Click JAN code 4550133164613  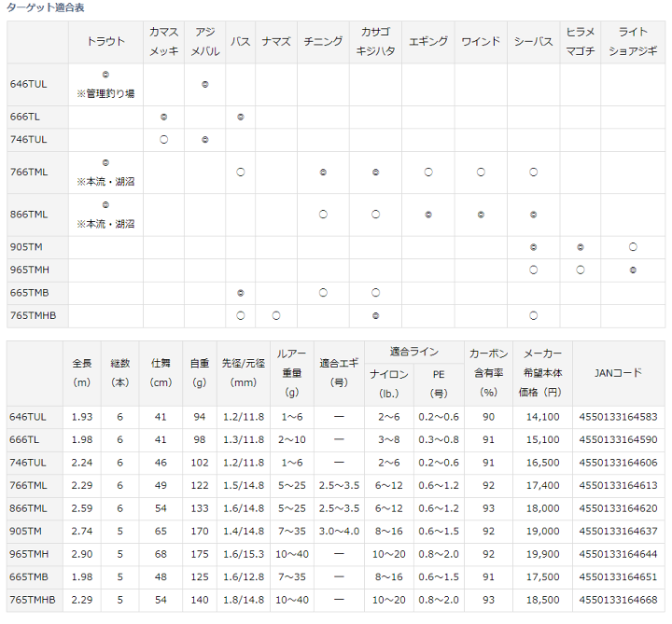tap(618, 486)
